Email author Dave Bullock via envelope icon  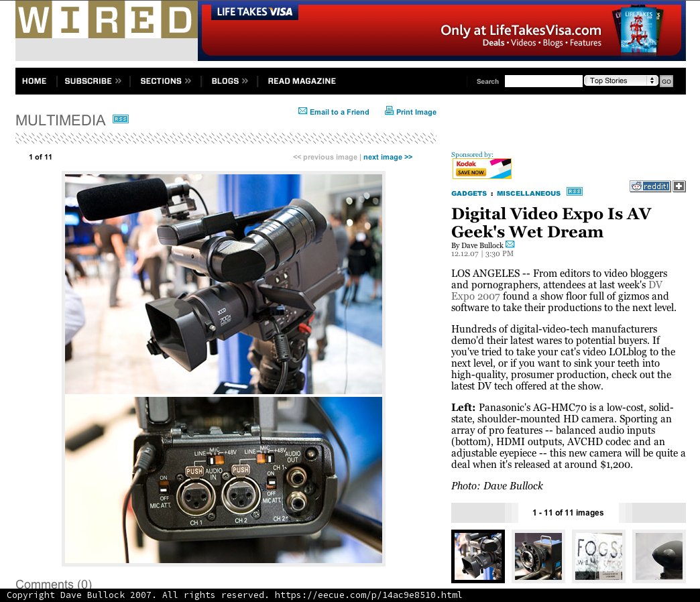point(510,244)
